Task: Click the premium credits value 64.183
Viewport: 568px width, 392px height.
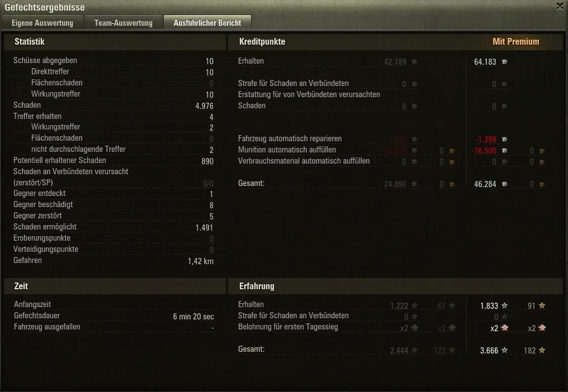Action: click(485, 62)
